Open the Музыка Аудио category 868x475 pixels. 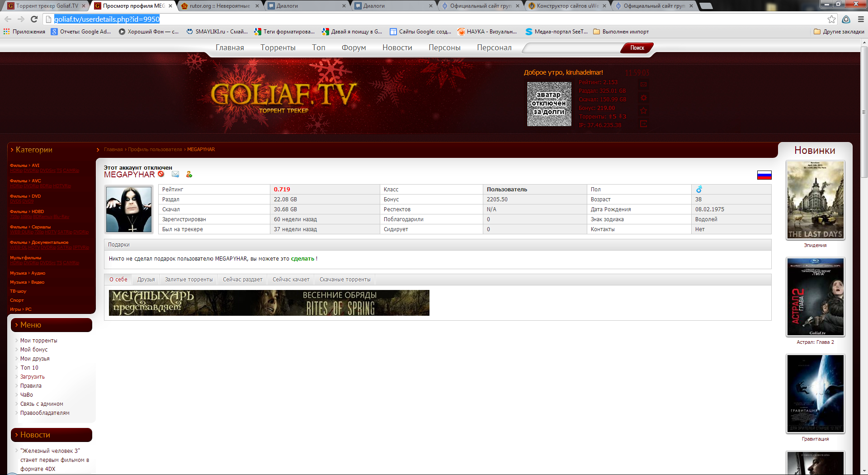tap(28, 273)
